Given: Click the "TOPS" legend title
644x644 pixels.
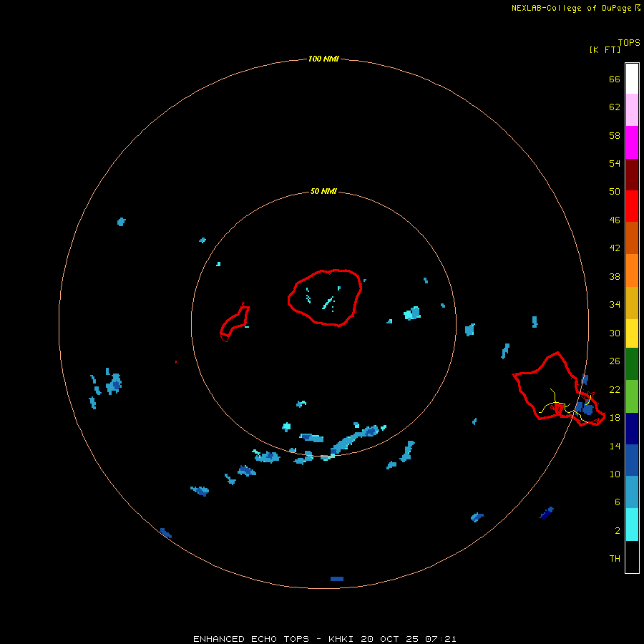Looking at the screenshot, I should click(x=629, y=42).
